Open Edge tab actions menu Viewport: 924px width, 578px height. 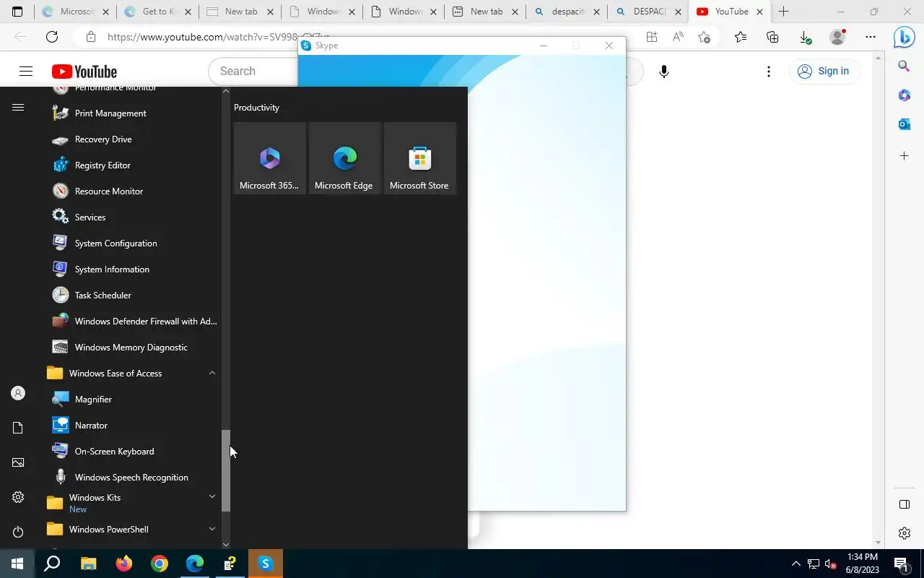(17, 12)
